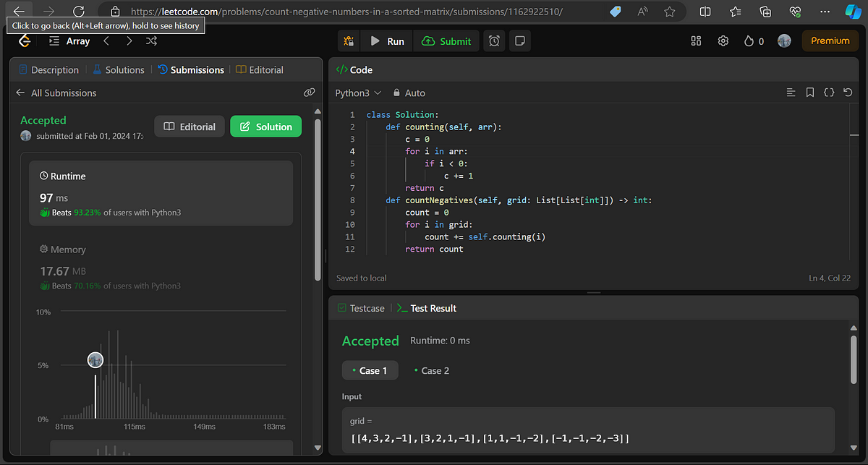Open the browser essentials heart icon
This screenshot has width=868, height=465.
(x=795, y=12)
